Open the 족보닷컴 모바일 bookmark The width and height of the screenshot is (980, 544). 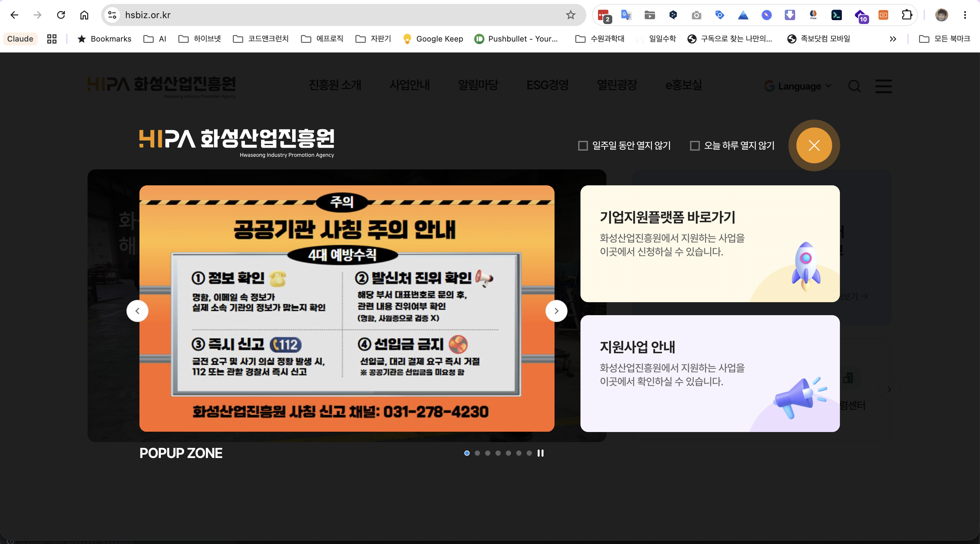pos(818,38)
